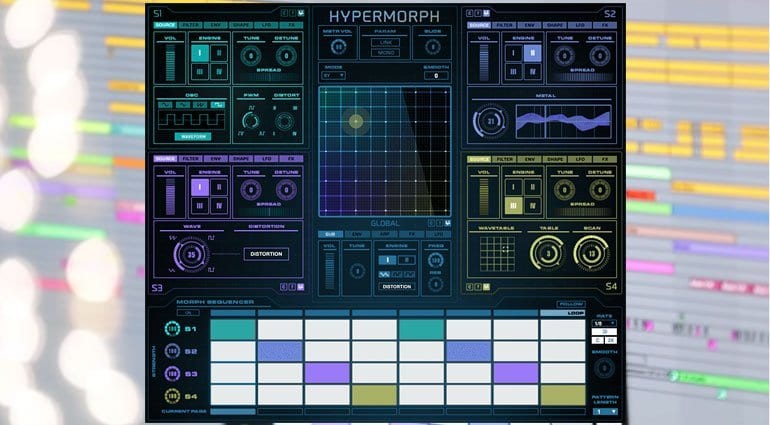Select the Global Sub tab
This screenshot has height=425, width=770.
pos(330,234)
